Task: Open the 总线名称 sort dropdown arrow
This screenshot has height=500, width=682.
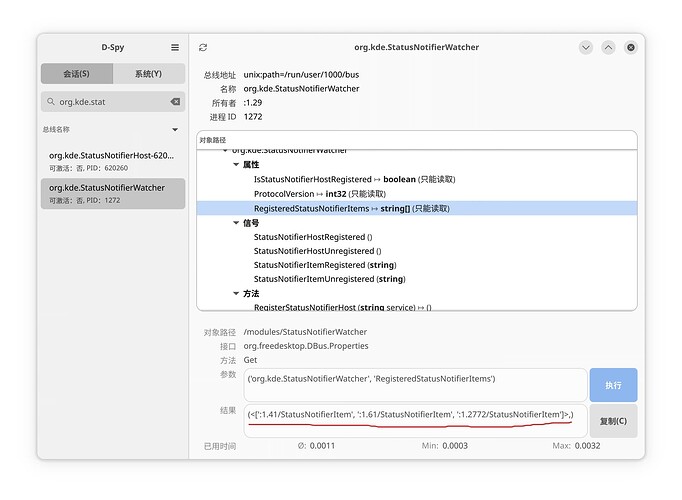Action: 175,130
